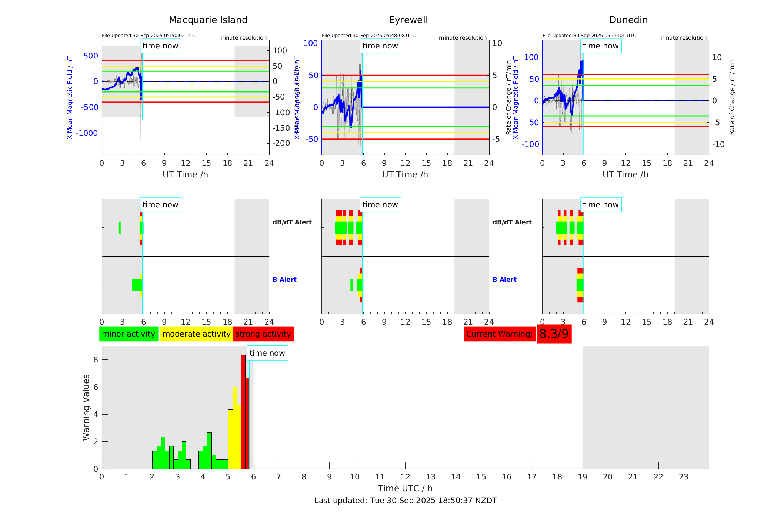
Task: Click time now label on warning values chart
Action: 267,353
